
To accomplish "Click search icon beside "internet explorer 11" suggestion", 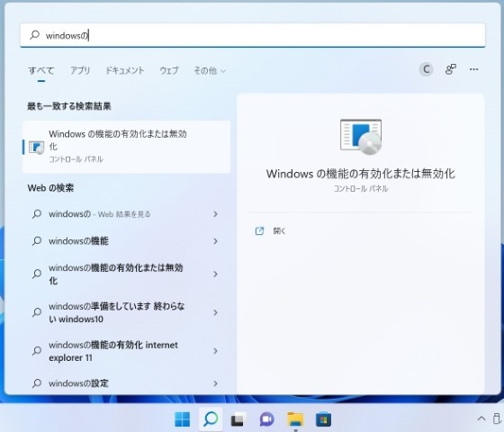I will tap(37, 351).
